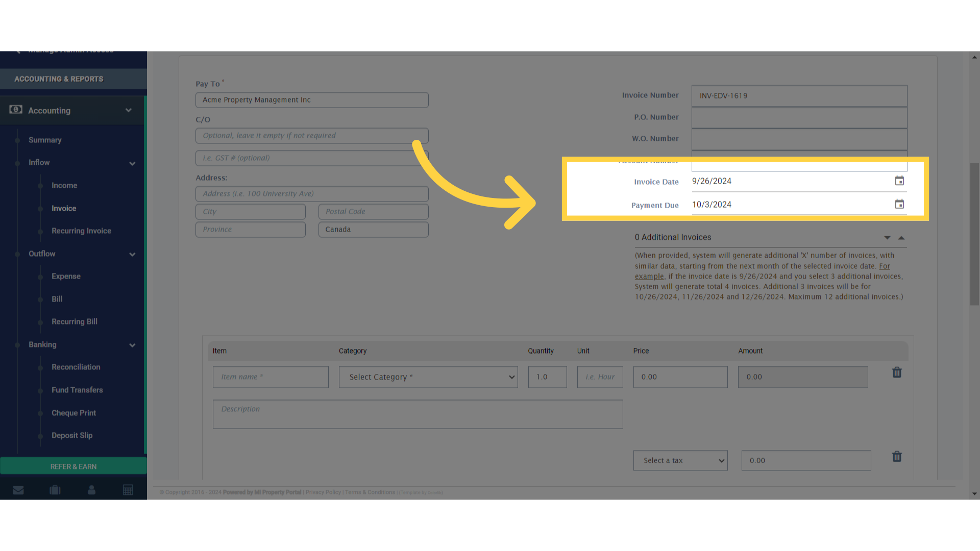
Task: Click the REFER & EARN button
Action: (x=73, y=466)
